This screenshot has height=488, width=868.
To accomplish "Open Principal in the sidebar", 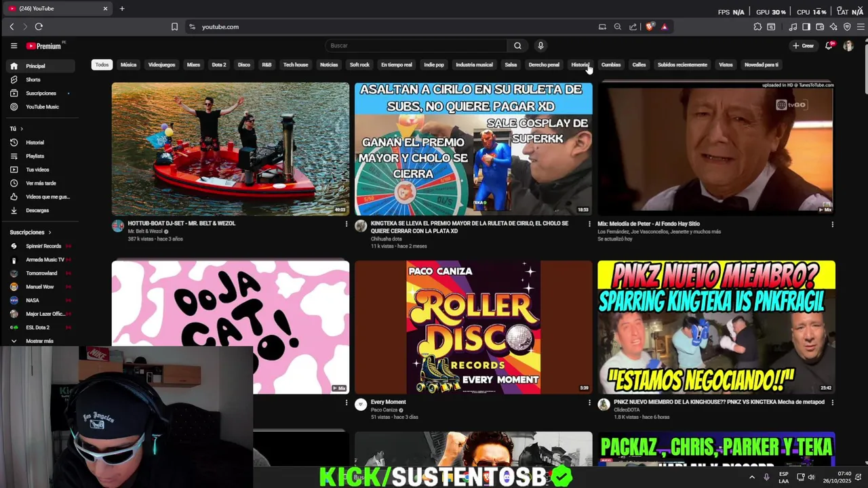I will coord(40,66).
